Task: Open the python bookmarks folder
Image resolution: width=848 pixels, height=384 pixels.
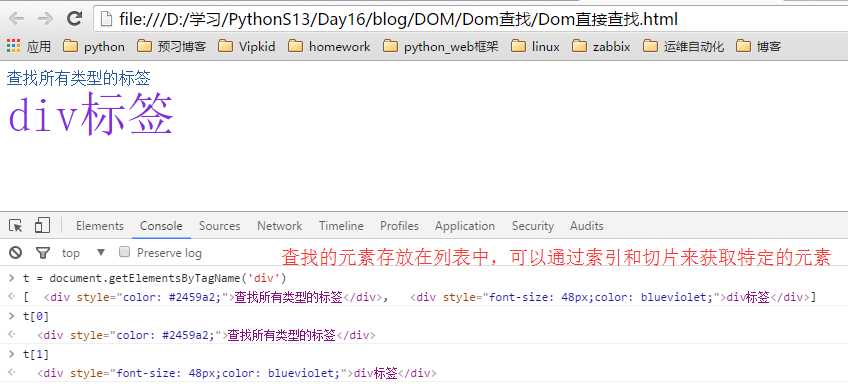Action: tap(94, 47)
